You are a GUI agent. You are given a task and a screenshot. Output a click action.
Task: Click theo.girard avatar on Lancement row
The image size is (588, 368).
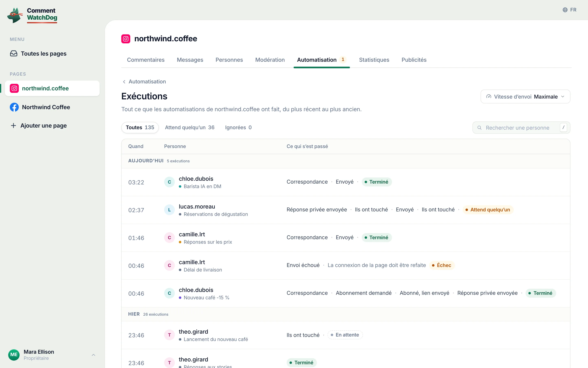pos(169,335)
